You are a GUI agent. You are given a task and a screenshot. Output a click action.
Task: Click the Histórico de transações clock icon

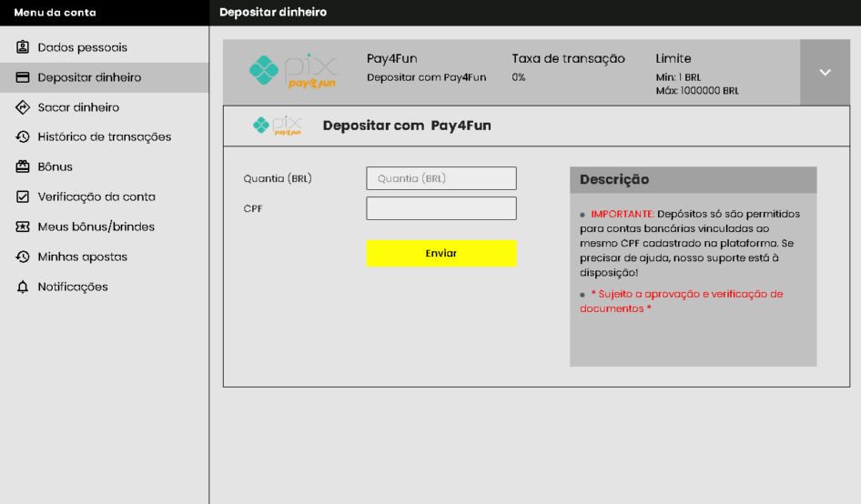tap(23, 136)
